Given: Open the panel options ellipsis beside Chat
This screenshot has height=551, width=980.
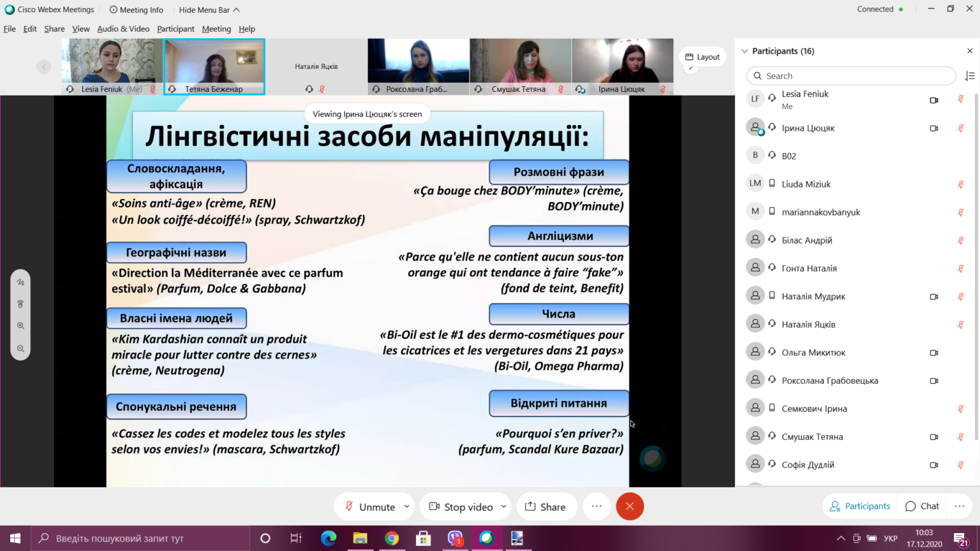Looking at the screenshot, I should [x=960, y=506].
